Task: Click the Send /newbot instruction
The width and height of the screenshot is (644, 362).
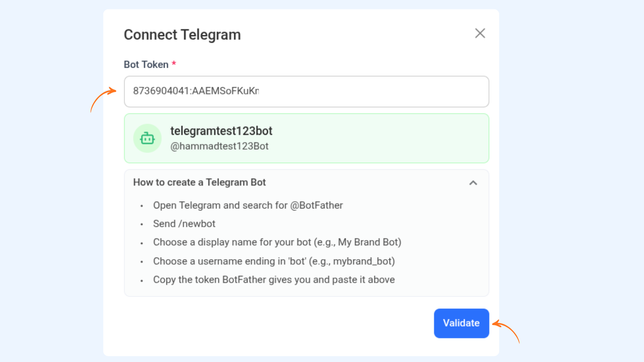Action: pyautogui.click(x=184, y=224)
